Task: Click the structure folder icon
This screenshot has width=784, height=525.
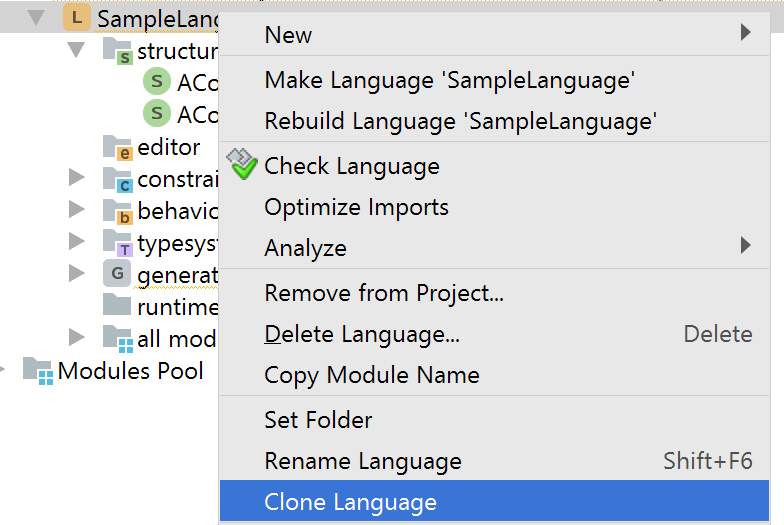Action: tap(118, 52)
